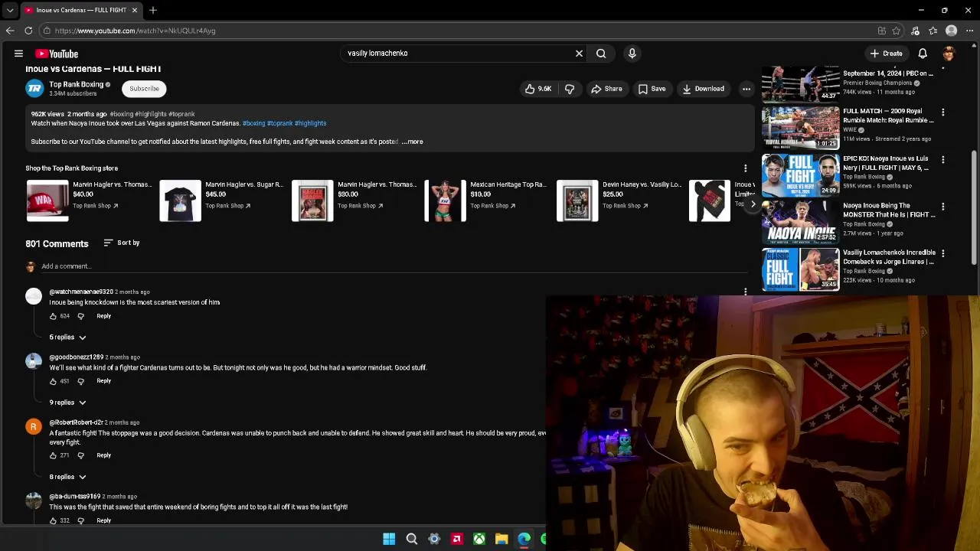Open more actions menu beside Download
980x551 pixels.
click(746, 89)
